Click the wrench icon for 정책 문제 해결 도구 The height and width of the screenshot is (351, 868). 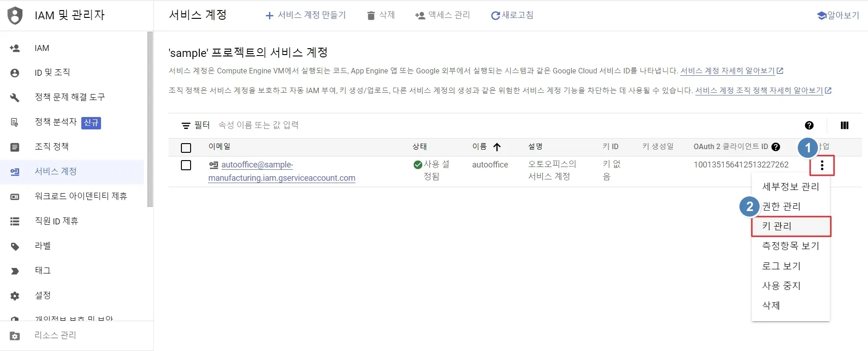pos(15,98)
